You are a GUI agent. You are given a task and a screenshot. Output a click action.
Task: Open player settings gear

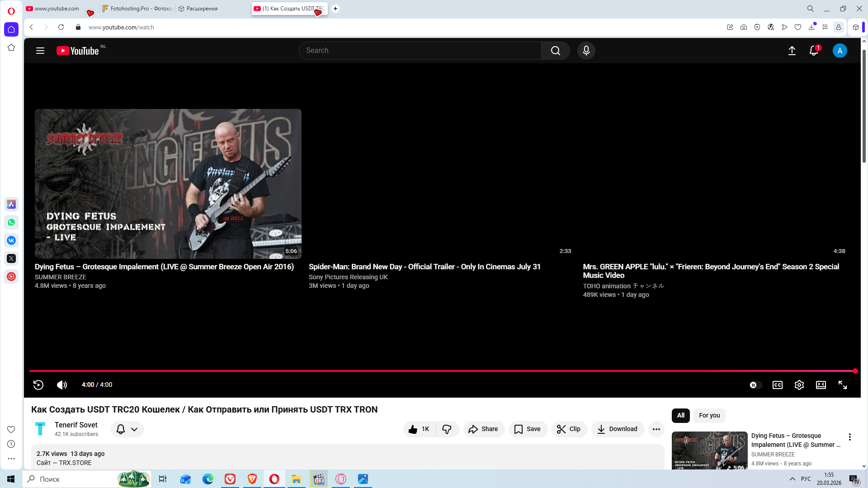(x=799, y=385)
